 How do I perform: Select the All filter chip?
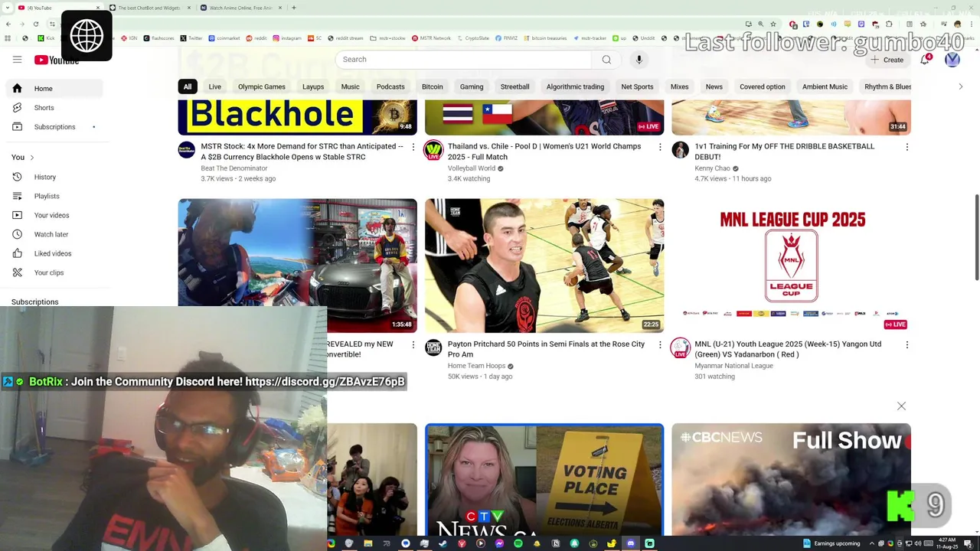188,86
